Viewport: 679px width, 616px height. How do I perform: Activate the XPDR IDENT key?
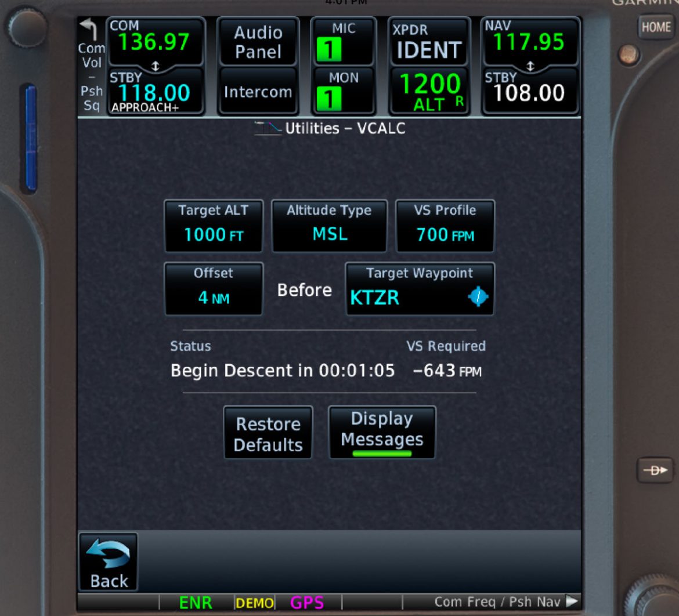(x=429, y=42)
